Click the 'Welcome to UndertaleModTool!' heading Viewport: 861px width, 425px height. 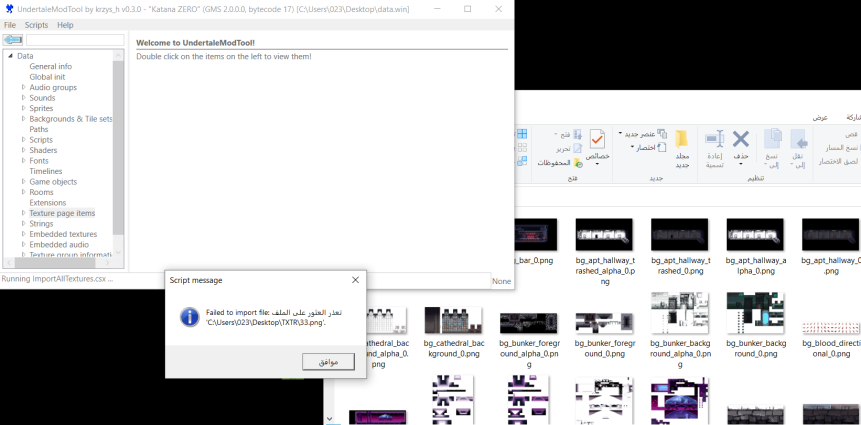tap(195, 43)
